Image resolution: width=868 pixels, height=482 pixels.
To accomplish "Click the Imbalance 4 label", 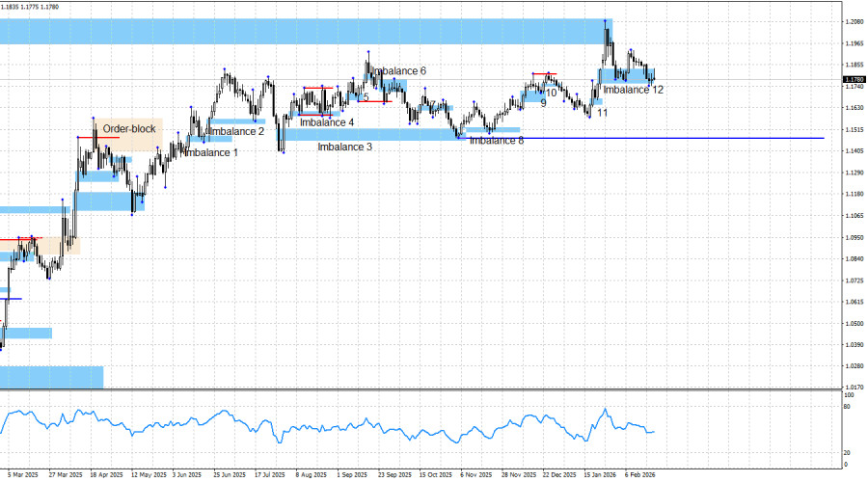I will pyautogui.click(x=326, y=122).
